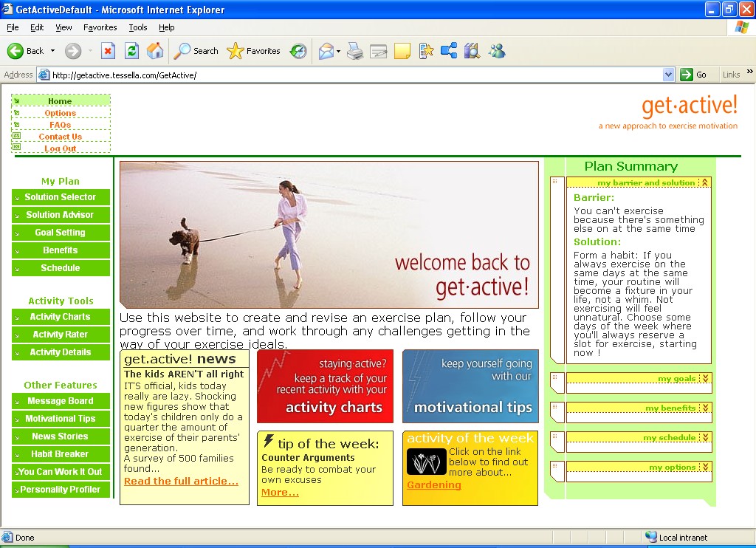This screenshot has width=756, height=548.
Task: Expand the my benefits section
Action: coord(705,408)
